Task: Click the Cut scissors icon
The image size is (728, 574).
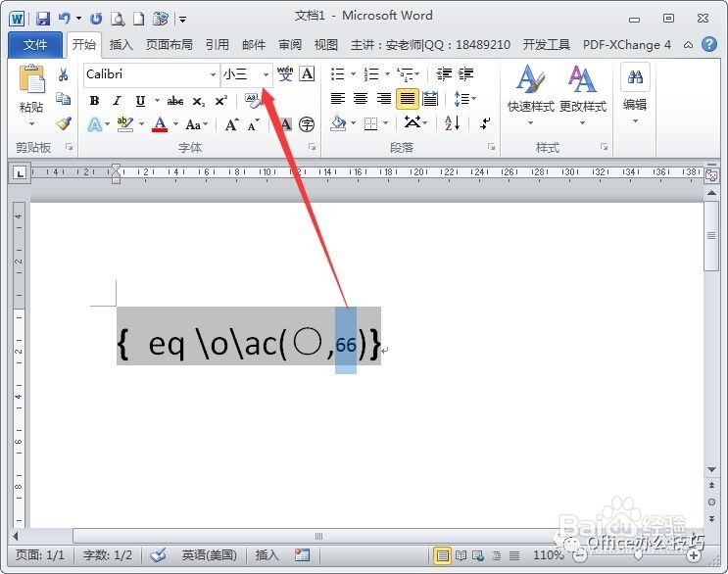Action: (64, 74)
